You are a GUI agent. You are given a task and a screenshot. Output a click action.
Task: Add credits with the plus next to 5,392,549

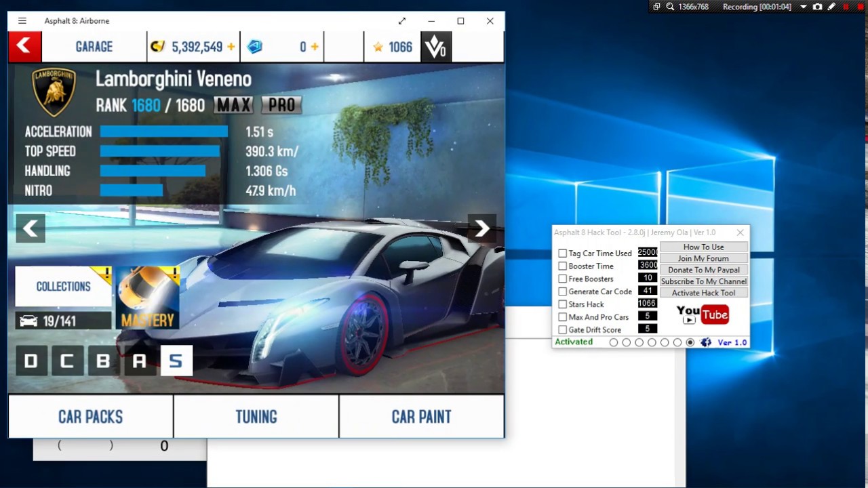[x=231, y=47]
